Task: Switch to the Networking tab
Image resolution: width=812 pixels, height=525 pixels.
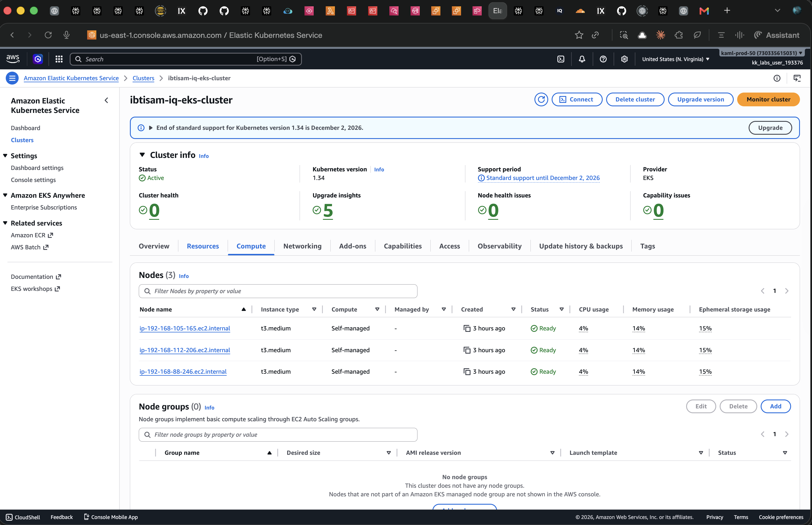Action: point(302,246)
